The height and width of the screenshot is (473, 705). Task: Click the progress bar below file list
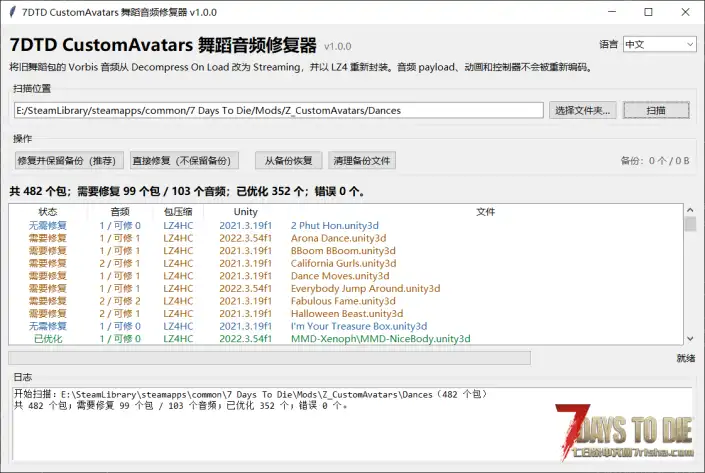point(269,358)
